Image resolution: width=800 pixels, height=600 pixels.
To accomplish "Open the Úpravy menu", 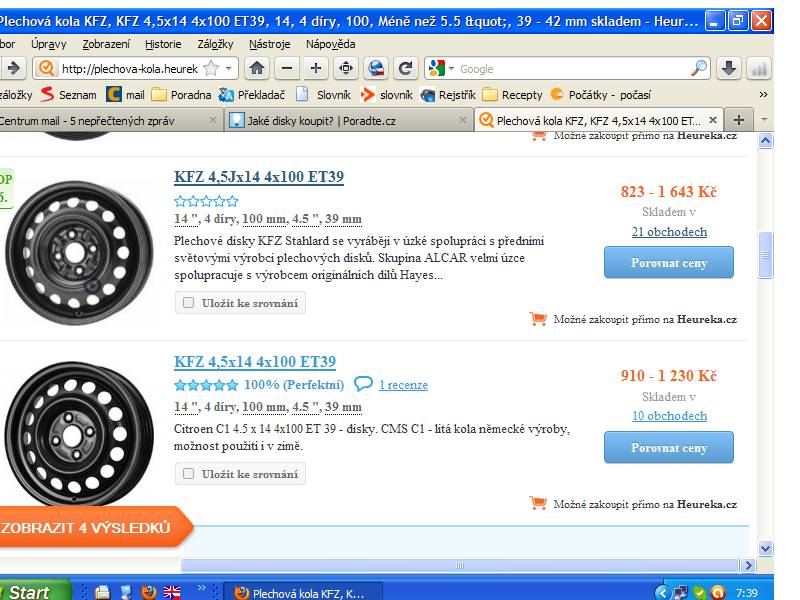I will (x=48, y=44).
